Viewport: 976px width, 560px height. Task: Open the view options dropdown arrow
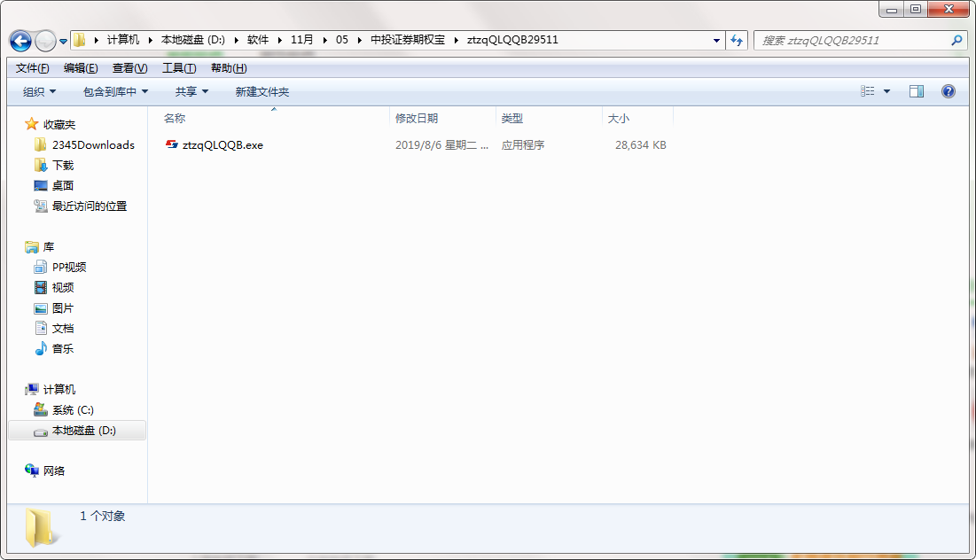tap(887, 91)
